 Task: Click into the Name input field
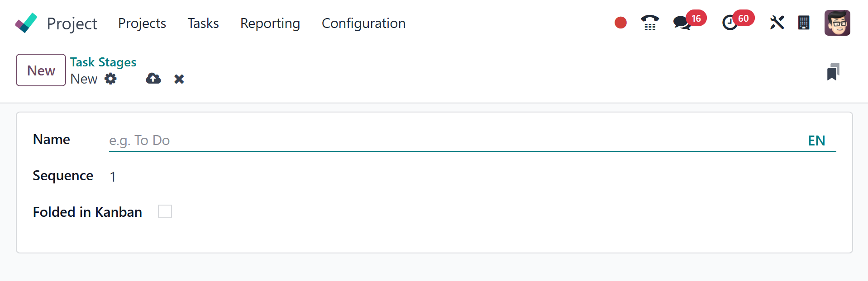point(453,140)
